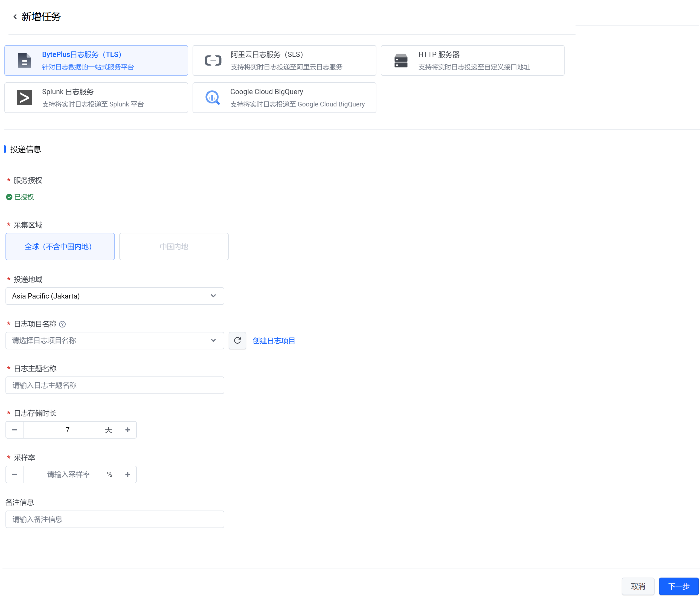
Task: Open the 请选择日志项目名称 dropdown
Action: (115, 340)
